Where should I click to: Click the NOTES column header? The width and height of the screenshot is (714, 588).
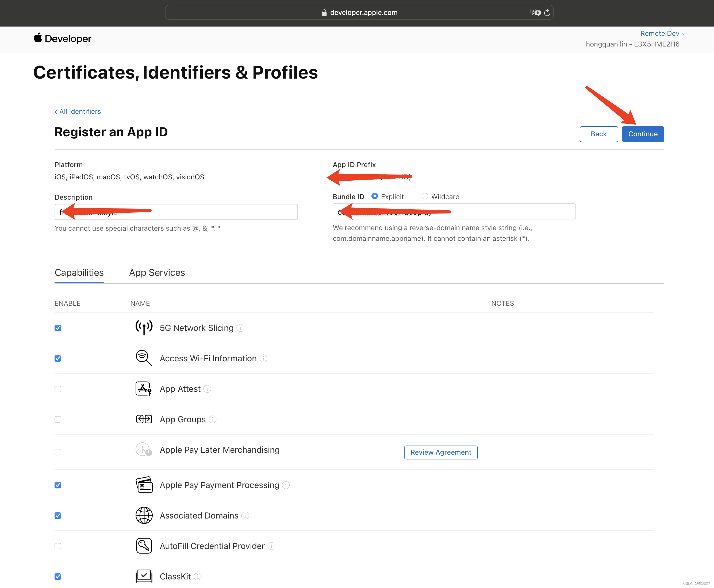click(x=502, y=303)
